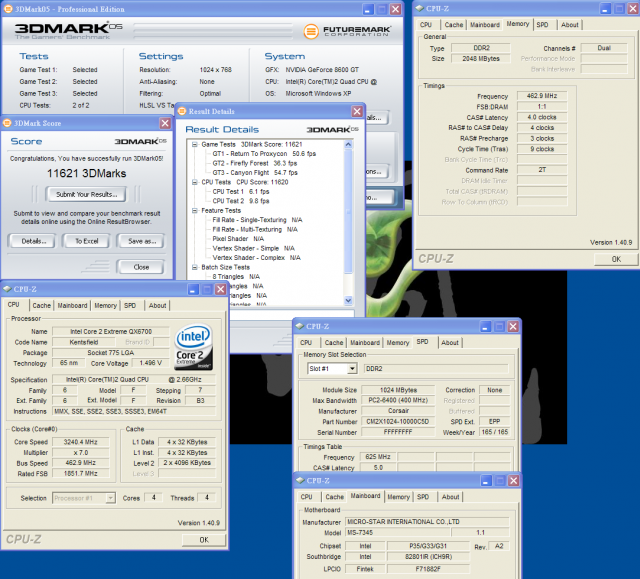Select GT2 - Firefly Forest result row
640x579 pixels.
(x=255, y=163)
